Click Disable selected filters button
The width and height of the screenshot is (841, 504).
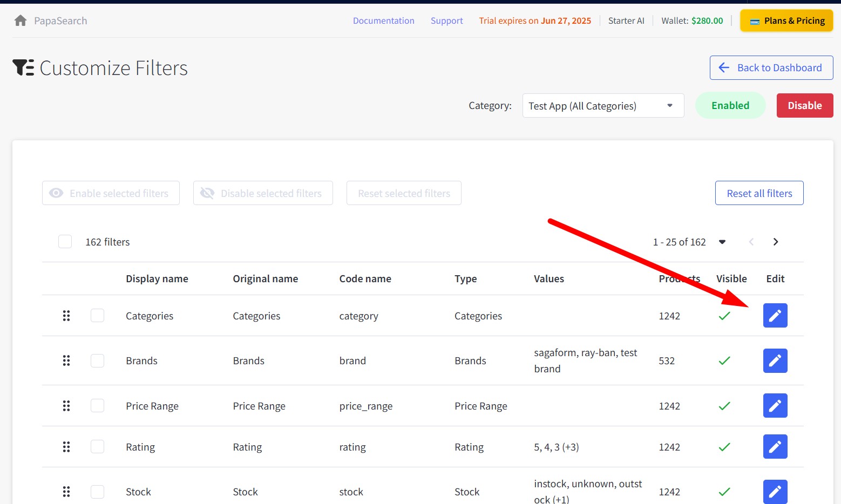[x=263, y=193]
